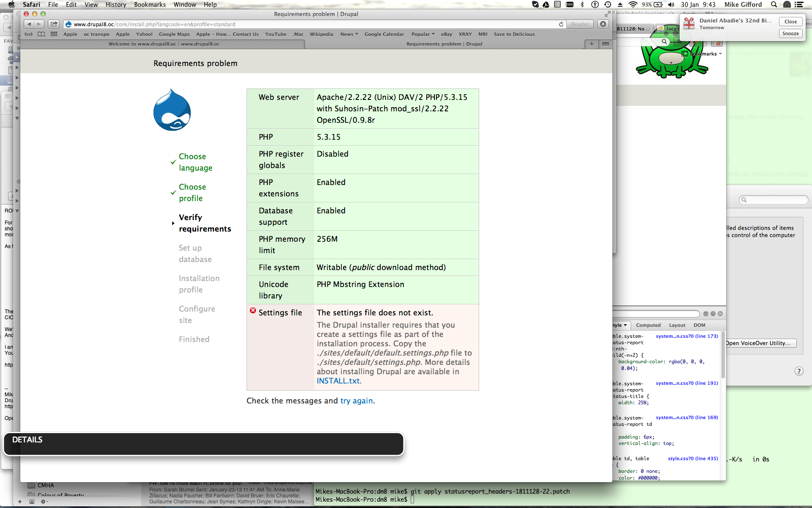Click Safari's Forward navigation arrow
Viewport: 812px width, 508px height.
[39, 24]
